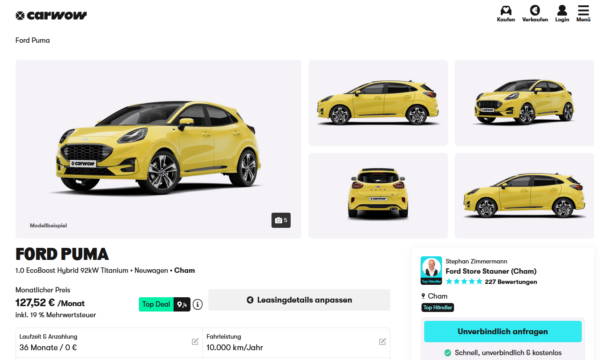Click Unverbindlich anfragen button

[502, 331]
